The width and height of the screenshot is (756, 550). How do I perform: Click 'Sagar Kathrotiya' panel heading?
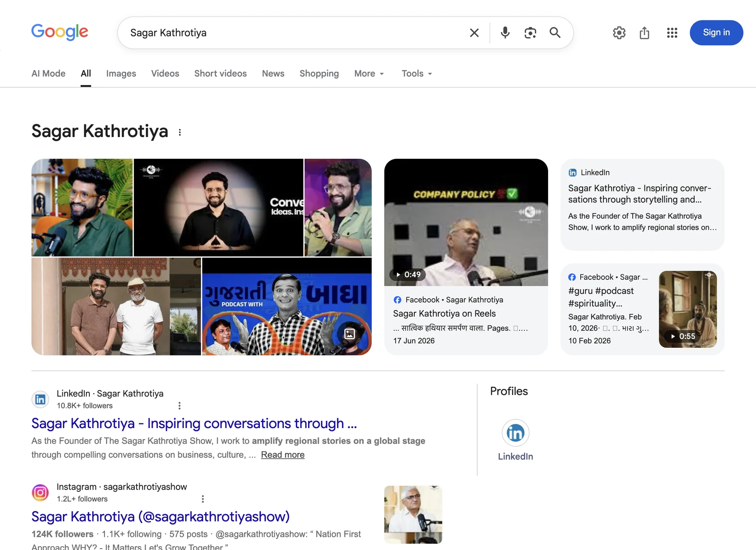(100, 131)
